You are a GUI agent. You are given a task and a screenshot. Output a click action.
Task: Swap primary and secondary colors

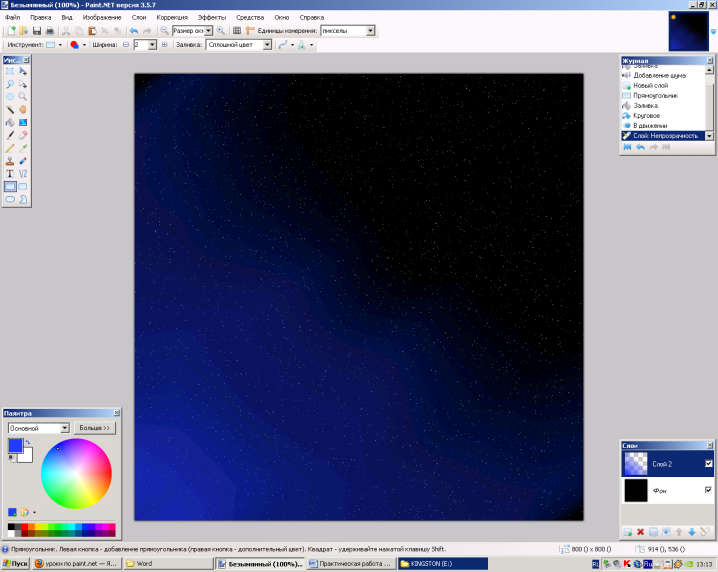28,442
